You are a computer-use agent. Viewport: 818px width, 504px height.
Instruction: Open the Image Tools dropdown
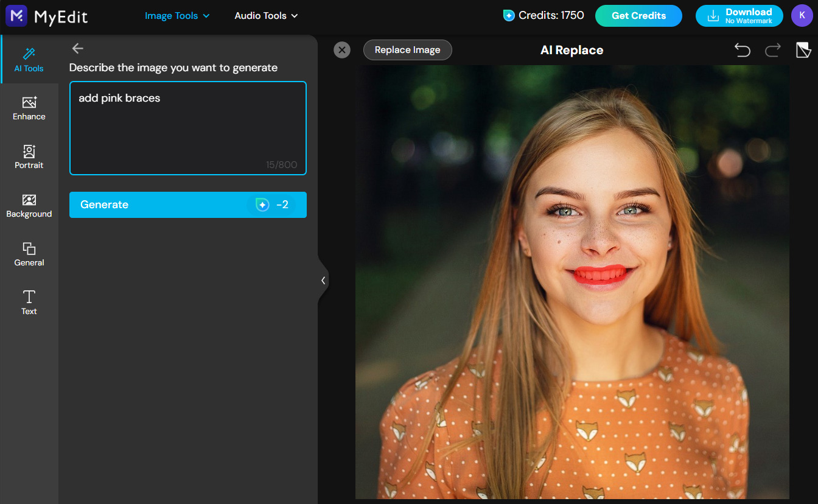[177, 15]
